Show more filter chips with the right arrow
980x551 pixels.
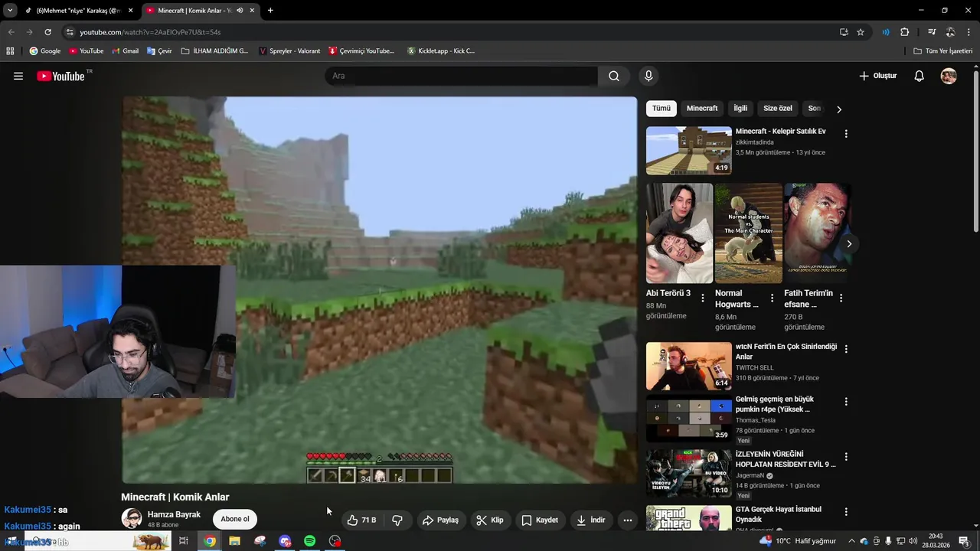point(839,109)
